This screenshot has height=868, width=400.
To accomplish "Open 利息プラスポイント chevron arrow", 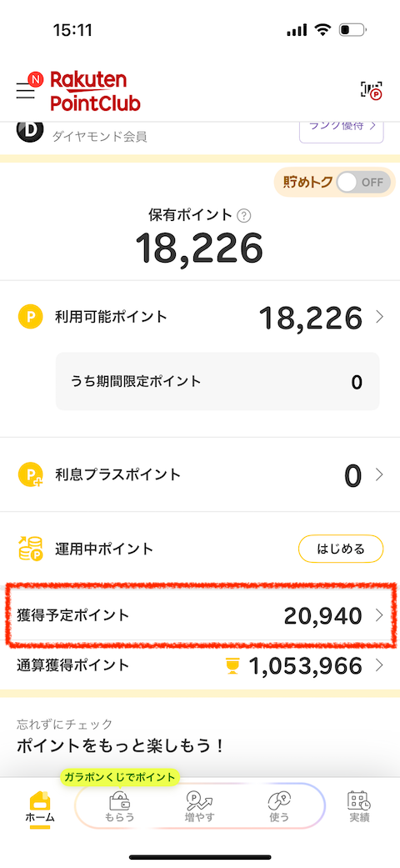I will coord(379,475).
